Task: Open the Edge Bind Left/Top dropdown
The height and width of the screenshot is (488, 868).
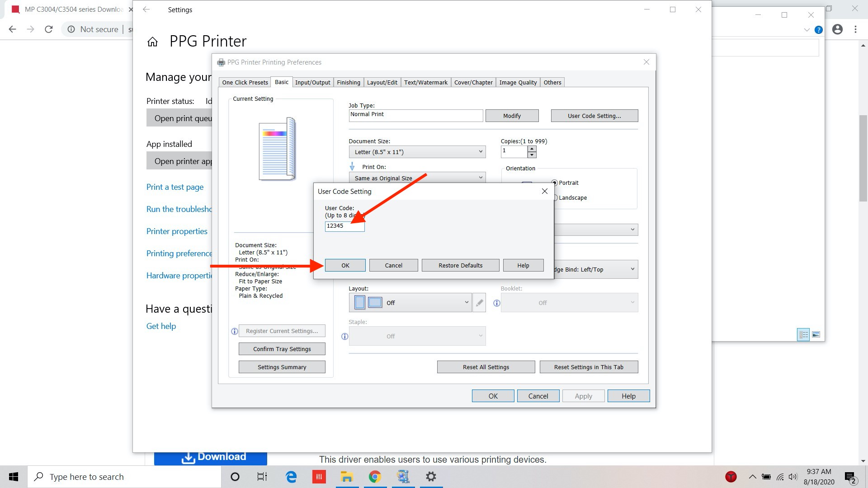Action: click(596, 269)
